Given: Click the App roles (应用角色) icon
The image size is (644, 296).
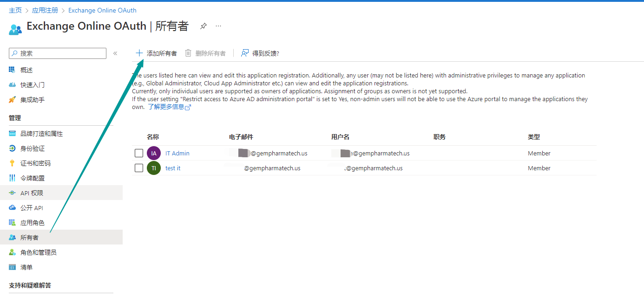Looking at the screenshot, I should point(12,223).
